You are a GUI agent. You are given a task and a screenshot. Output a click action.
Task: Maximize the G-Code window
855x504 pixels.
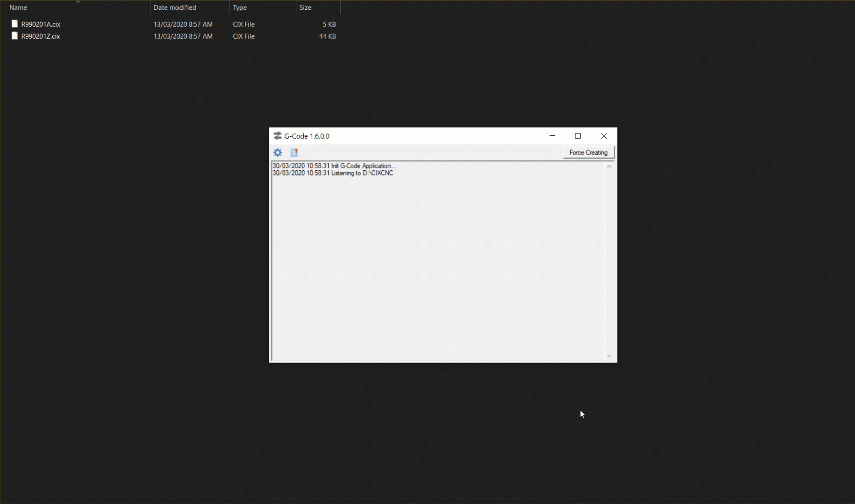coord(578,136)
